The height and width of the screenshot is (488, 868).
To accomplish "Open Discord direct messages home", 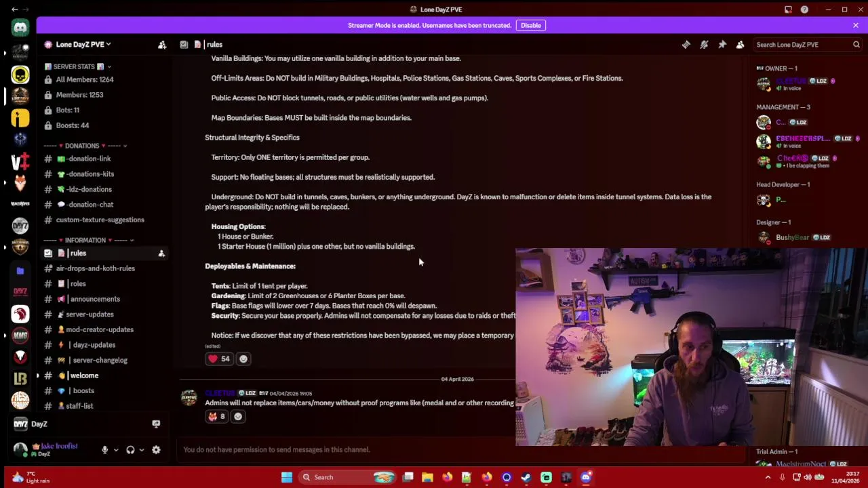I will (x=20, y=28).
